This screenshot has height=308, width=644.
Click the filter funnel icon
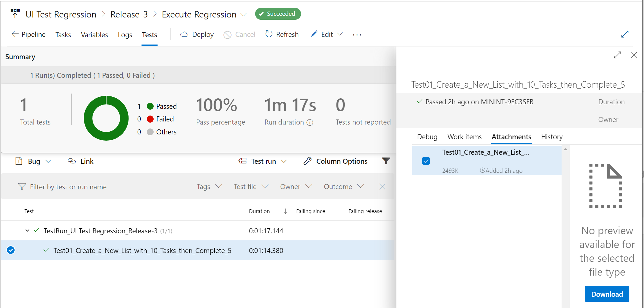point(386,161)
